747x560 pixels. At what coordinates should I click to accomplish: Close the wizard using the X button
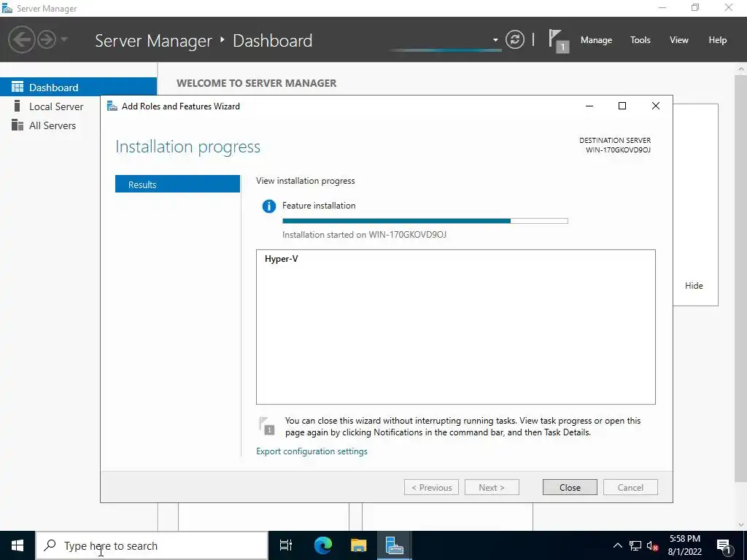click(656, 106)
